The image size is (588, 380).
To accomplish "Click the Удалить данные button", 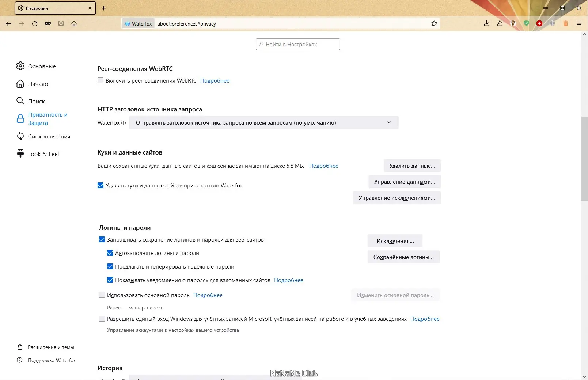I will (x=412, y=166).
